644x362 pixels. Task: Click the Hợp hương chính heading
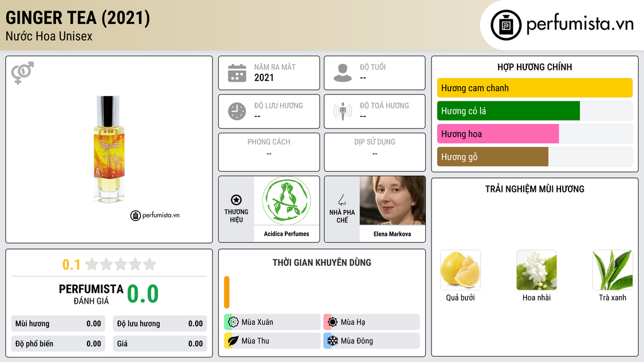click(x=535, y=67)
